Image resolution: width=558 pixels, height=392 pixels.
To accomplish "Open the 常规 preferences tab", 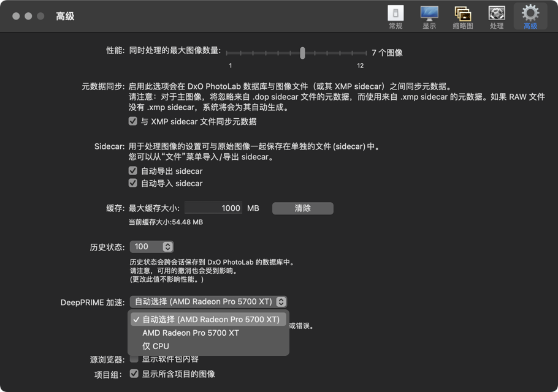I will point(396,17).
